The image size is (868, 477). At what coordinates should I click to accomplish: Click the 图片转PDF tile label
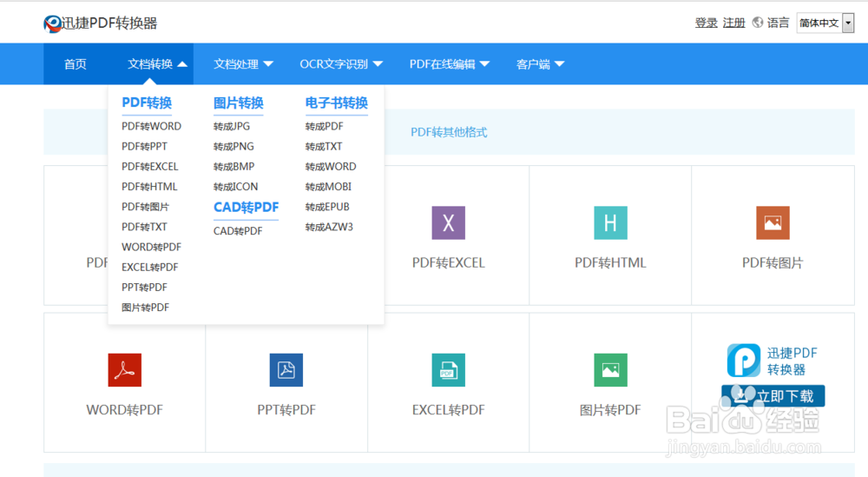coord(610,410)
